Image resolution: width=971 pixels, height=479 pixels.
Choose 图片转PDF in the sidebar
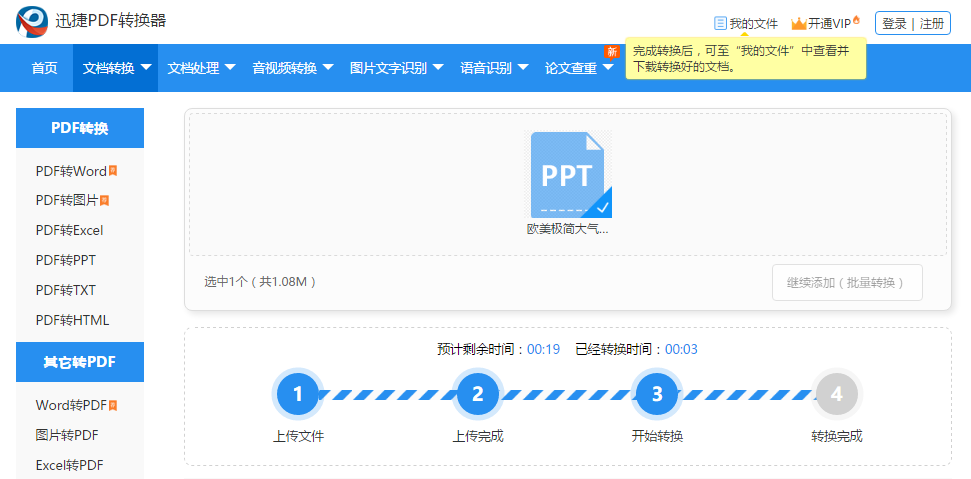(x=67, y=436)
